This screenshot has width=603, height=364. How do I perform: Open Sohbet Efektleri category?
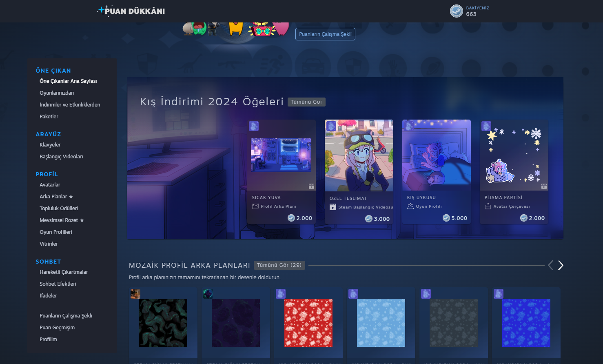click(x=58, y=284)
